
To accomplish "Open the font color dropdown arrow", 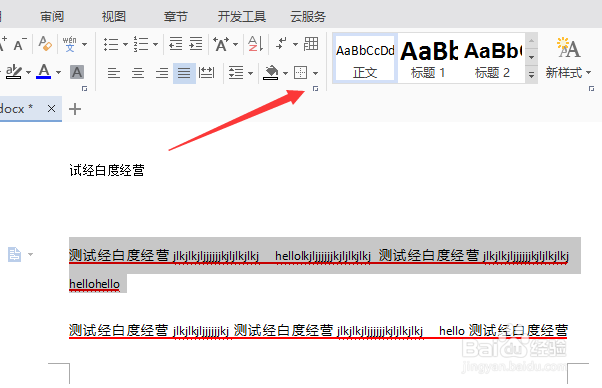I will (x=58, y=73).
